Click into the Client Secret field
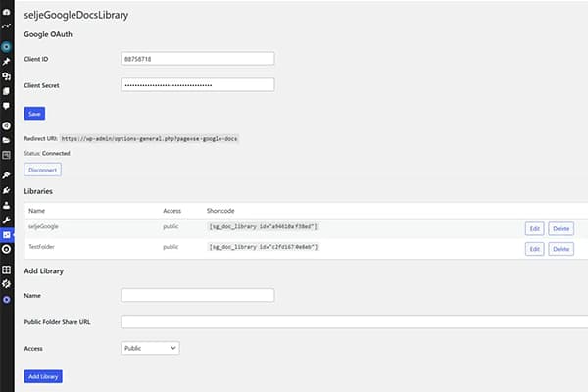 197,85
